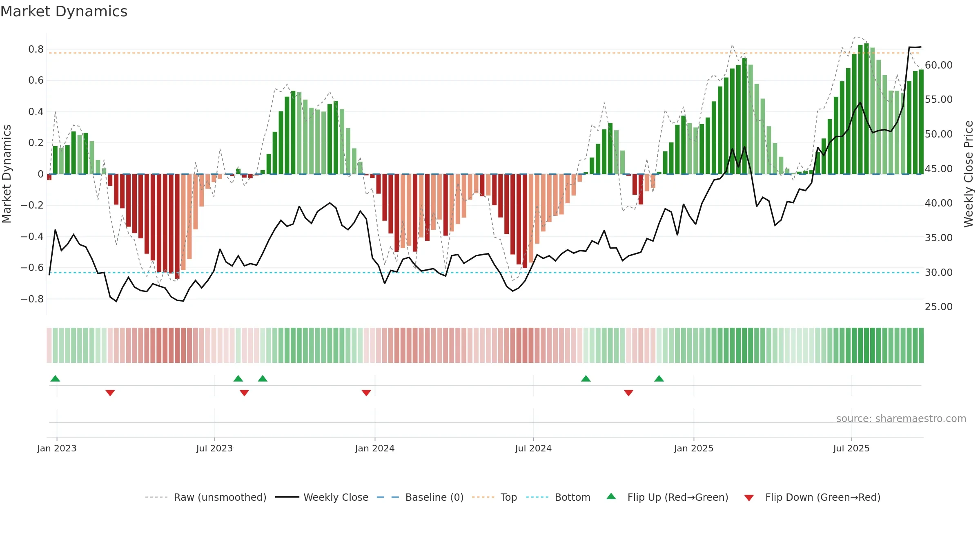
Task: Click the 60.00 price axis tick
Action: point(939,65)
